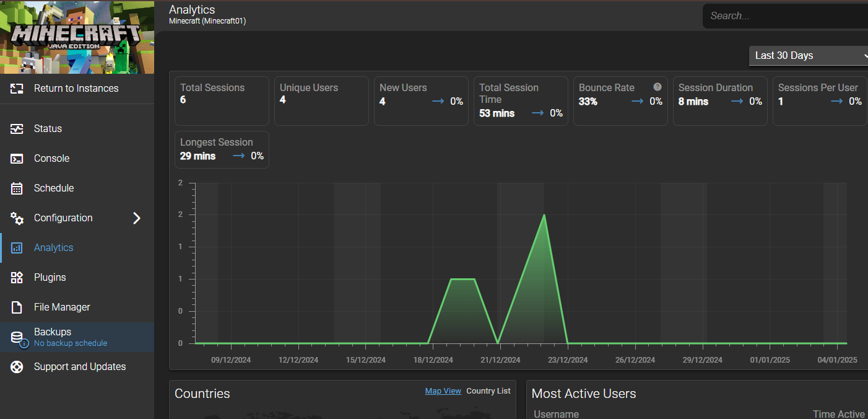Screen dimensions: 868x419
Task: Select the Analytics menu item
Action: (x=53, y=248)
